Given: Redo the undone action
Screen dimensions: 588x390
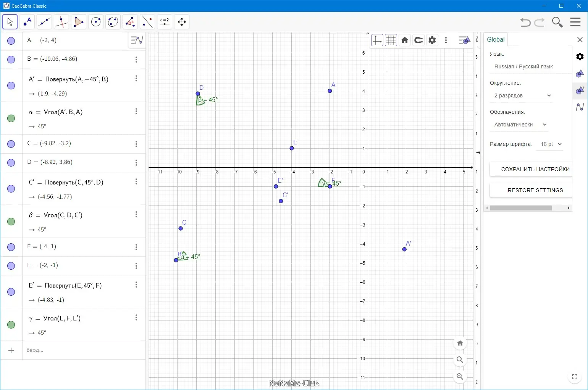Looking at the screenshot, I should click(x=540, y=22).
